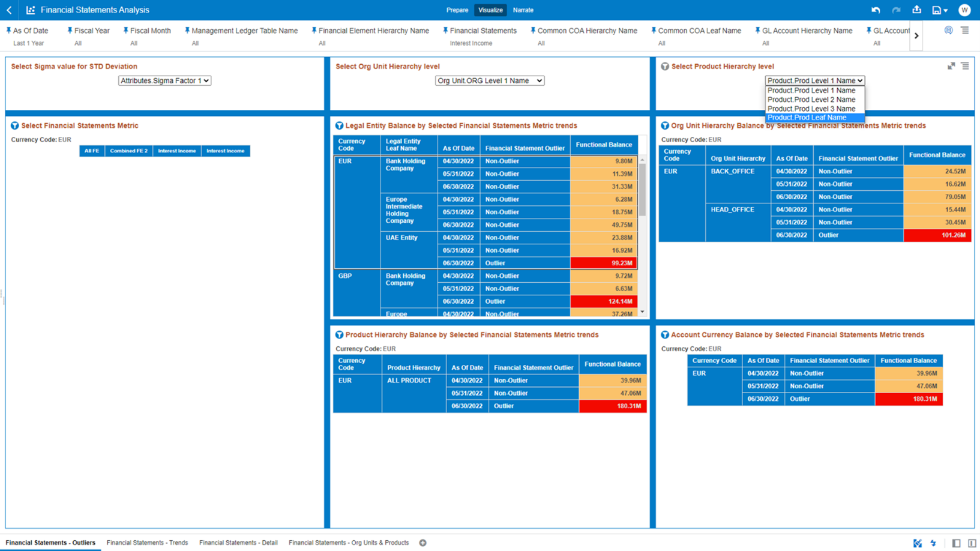The image size is (980, 551).
Task: Expand the save button dropdown arrow
Action: point(946,10)
